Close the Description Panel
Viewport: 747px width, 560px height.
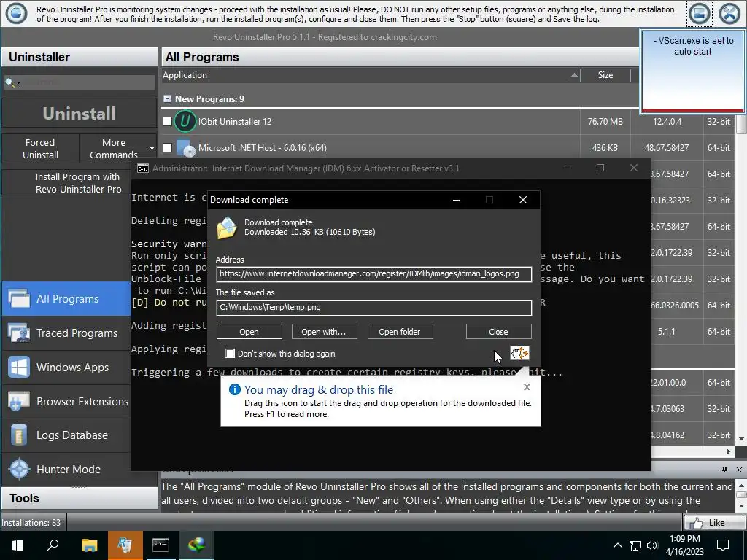739,470
